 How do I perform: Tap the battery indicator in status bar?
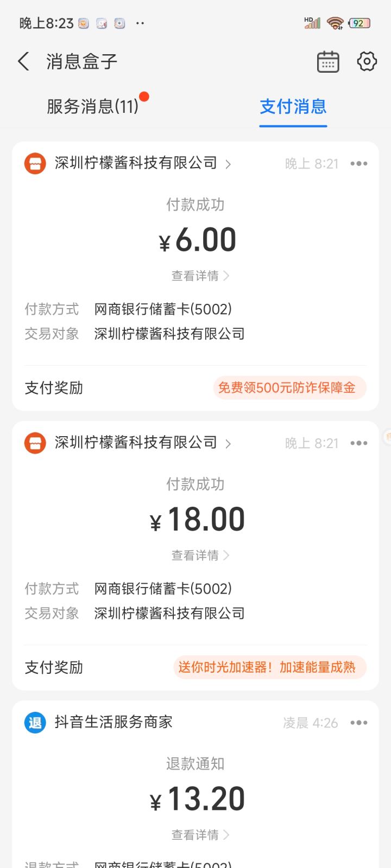[x=359, y=23]
